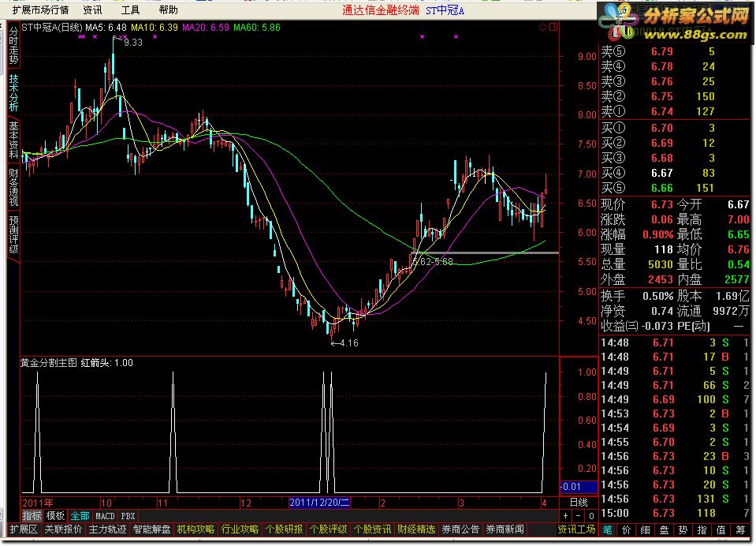
Task: Click month 11 on the time axis
Action: tap(162, 503)
